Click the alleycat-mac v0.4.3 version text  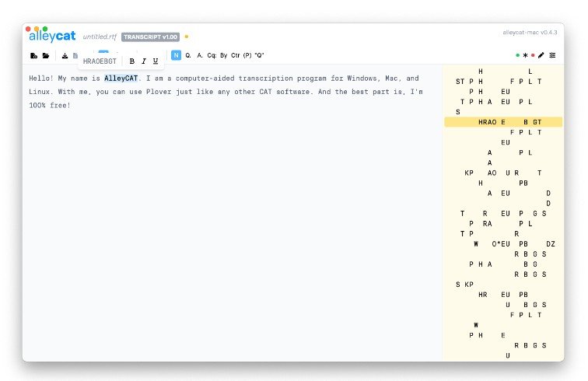coord(530,33)
